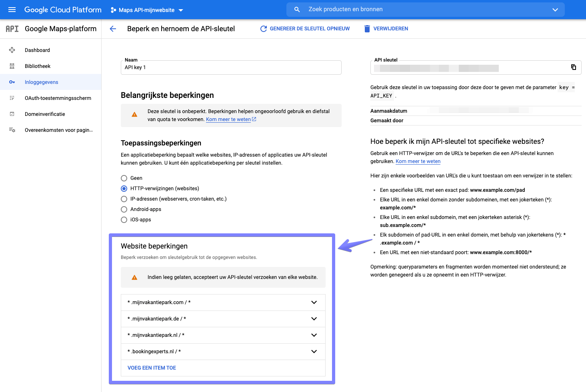Expand the search bar dropdown chevron
586x392 pixels.
(x=555, y=10)
